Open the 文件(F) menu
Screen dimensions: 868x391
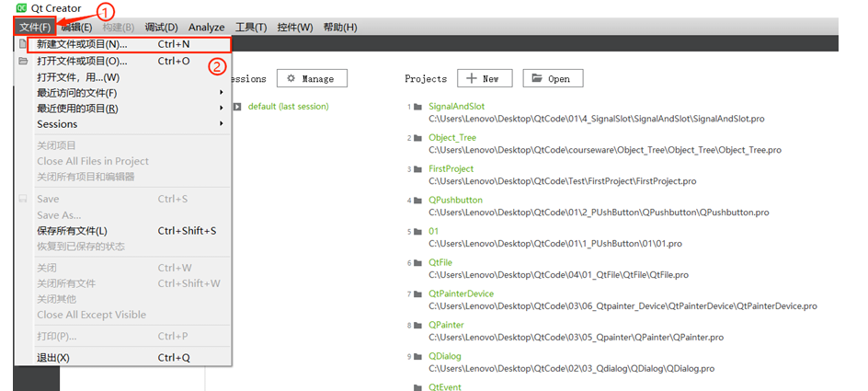click(x=35, y=27)
